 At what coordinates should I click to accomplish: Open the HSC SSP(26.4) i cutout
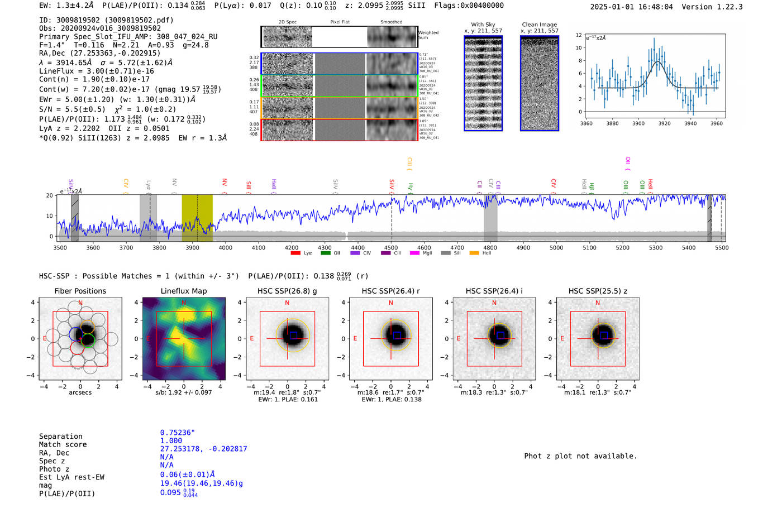pos(494,339)
